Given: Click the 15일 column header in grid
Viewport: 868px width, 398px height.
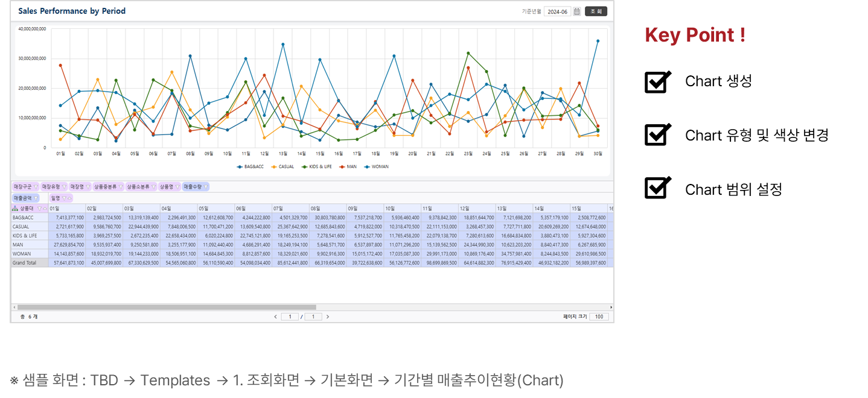Looking at the screenshot, I should coord(589,209).
